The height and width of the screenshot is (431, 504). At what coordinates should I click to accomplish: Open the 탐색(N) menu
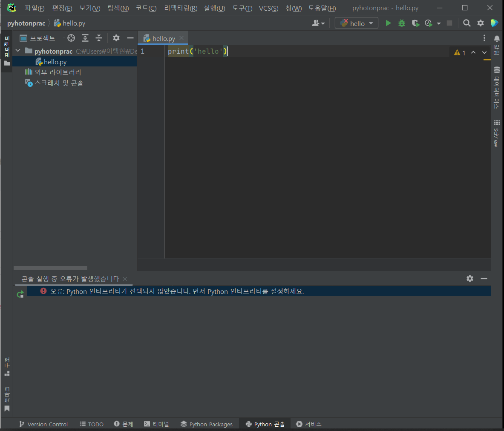pos(118,8)
